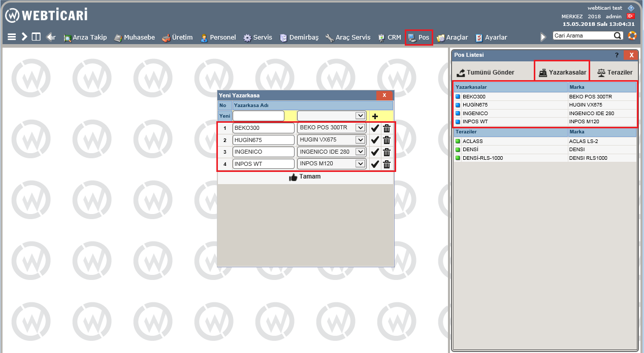
Task: Open the BEKO POS 300TR brand dropdown
Action: (x=360, y=128)
